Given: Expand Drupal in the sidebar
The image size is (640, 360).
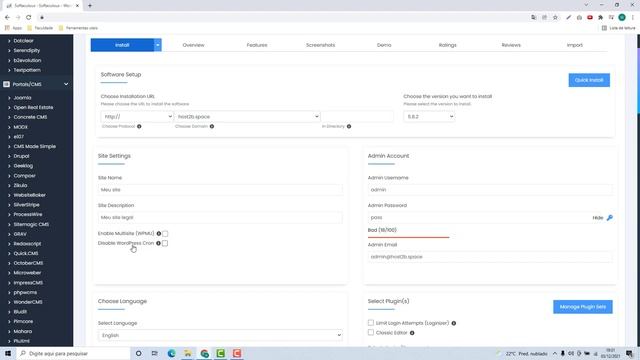Looking at the screenshot, I should click(21, 156).
